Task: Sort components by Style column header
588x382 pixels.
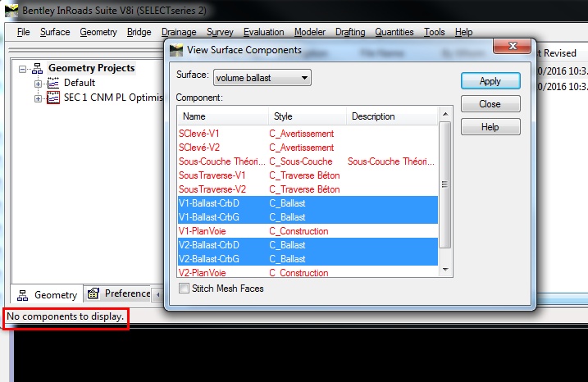Action: [x=308, y=116]
